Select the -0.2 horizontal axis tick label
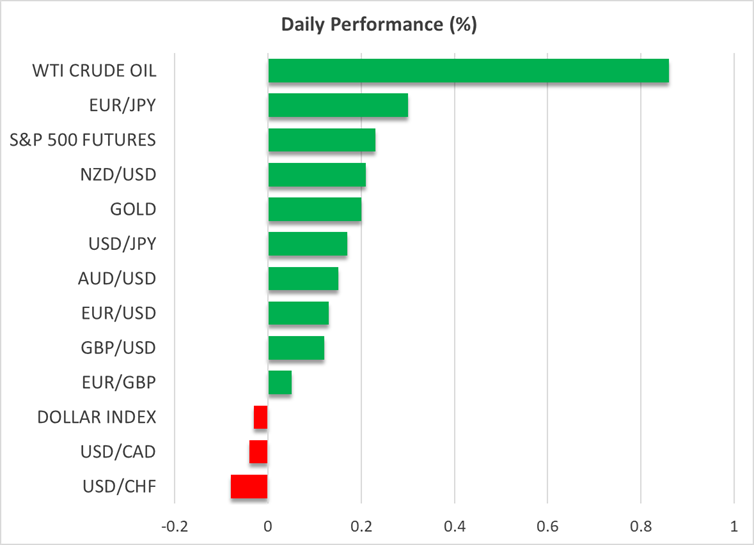This screenshot has width=754, height=545. (175, 524)
